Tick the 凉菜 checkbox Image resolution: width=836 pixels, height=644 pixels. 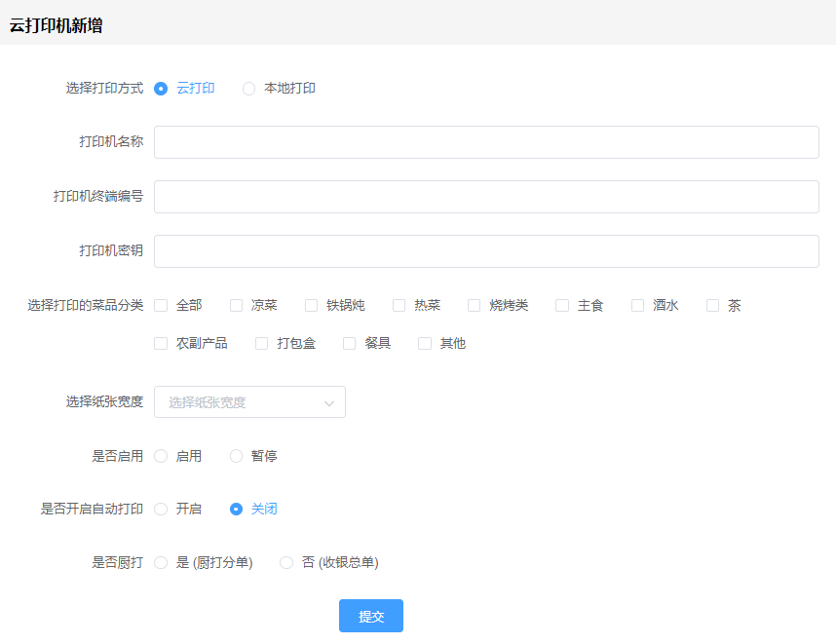click(236, 306)
